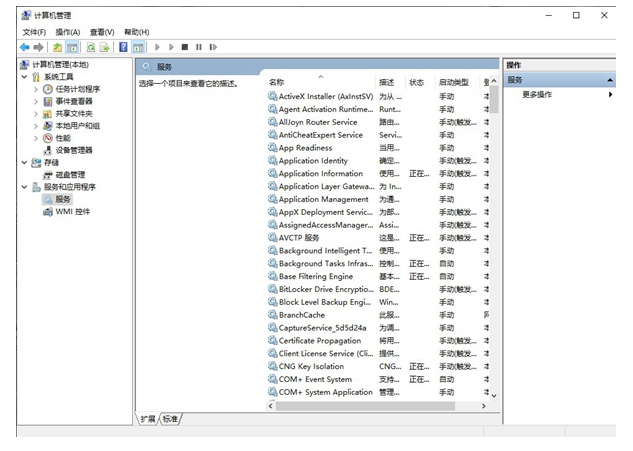Image resolution: width=633 pixels, height=451 pixels.
Task: Click the services list vertical scrollbar
Action: click(492, 240)
